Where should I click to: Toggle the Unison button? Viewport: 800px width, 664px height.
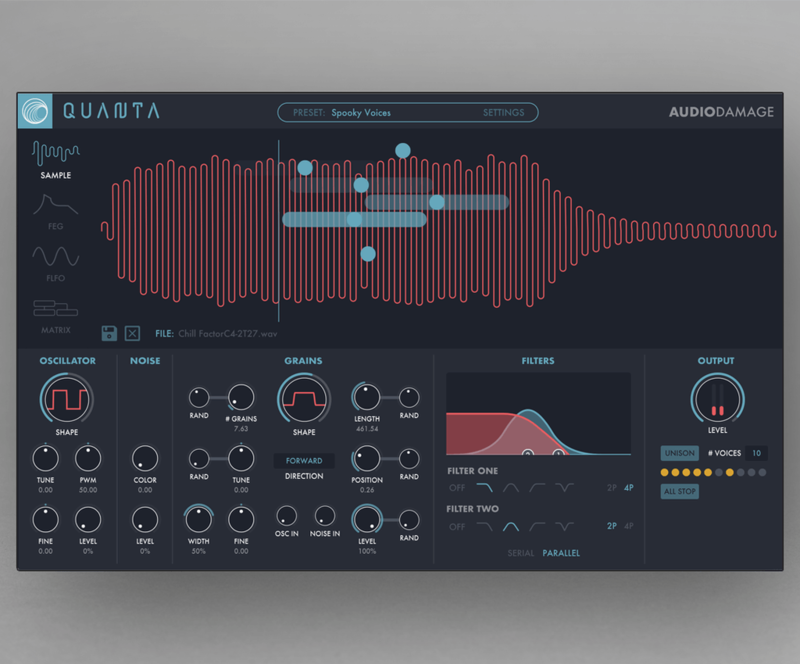(x=679, y=453)
